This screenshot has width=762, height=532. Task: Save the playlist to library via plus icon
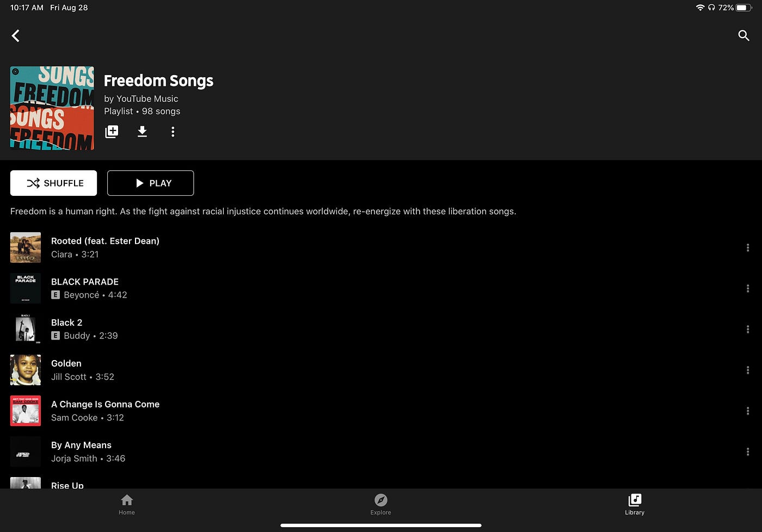(x=112, y=132)
